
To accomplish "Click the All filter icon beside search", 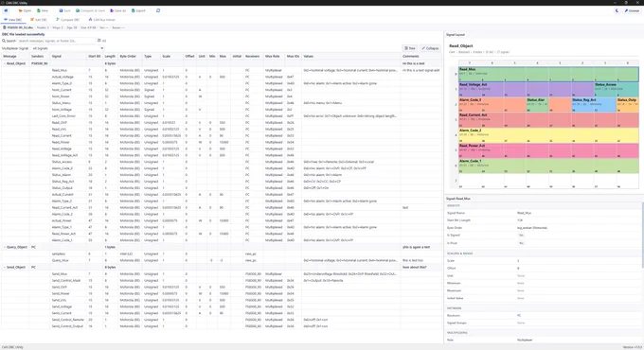I will click(101, 41).
